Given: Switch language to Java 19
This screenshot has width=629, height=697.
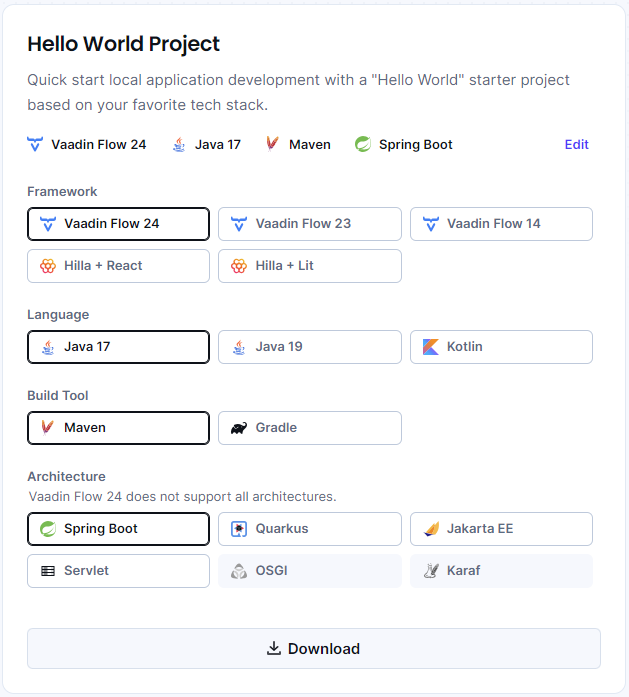Looking at the screenshot, I should pyautogui.click(x=309, y=347).
